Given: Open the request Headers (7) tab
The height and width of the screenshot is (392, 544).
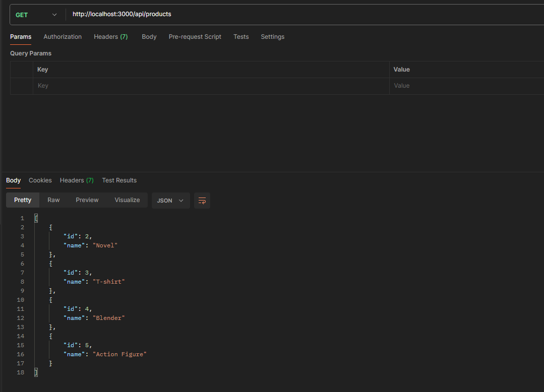Looking at the screenshot, I should coord(111,37).
